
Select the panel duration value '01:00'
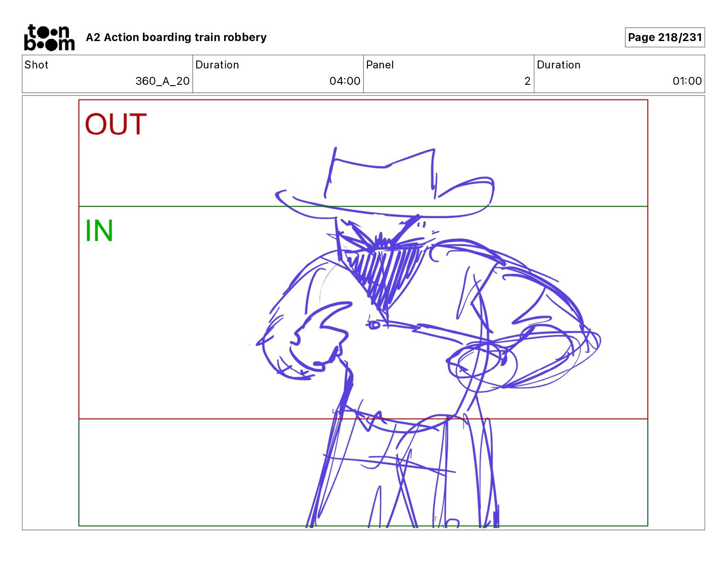687,81
